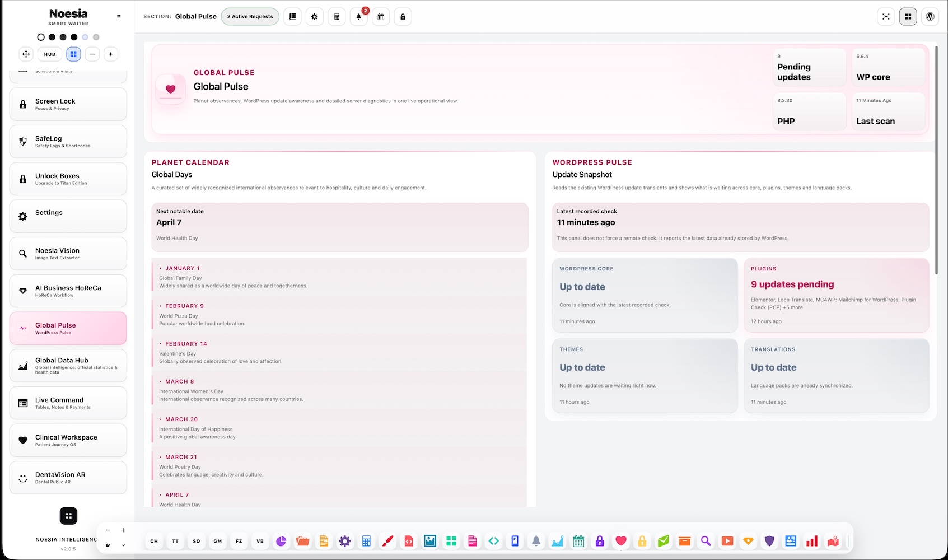The width and height of the screenshot is (948, 560).
Task: Click the HUB button in sidebar
Action: (50, 54)
